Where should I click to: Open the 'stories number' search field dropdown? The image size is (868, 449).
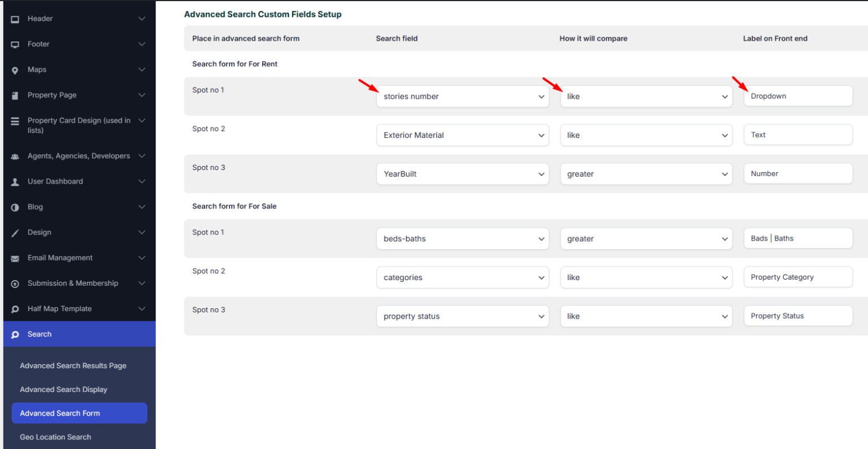[463, 97]
